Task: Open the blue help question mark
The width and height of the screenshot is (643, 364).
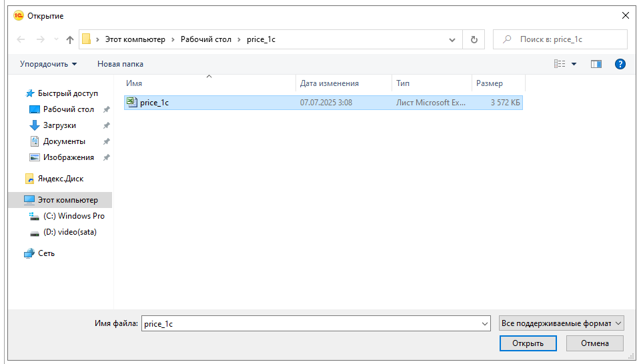Action: 620,64
